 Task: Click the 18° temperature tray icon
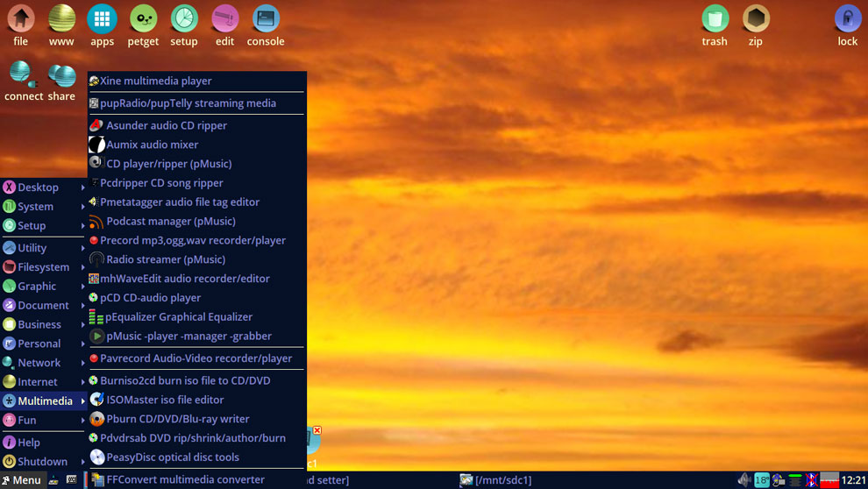click(x=762, y=480)
